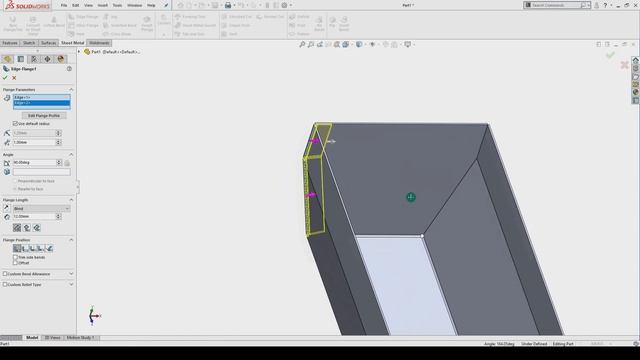
Task: Open the View menu
Action: [88, 5]
